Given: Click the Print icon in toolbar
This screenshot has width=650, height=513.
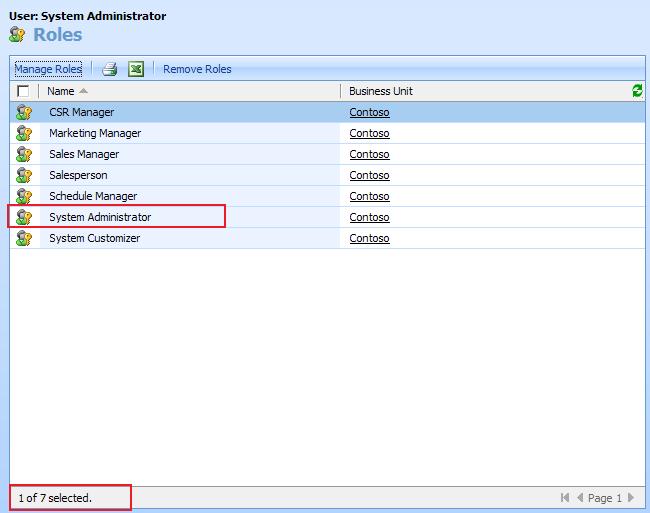Looking at the screenshot, I should pos(110,69).
